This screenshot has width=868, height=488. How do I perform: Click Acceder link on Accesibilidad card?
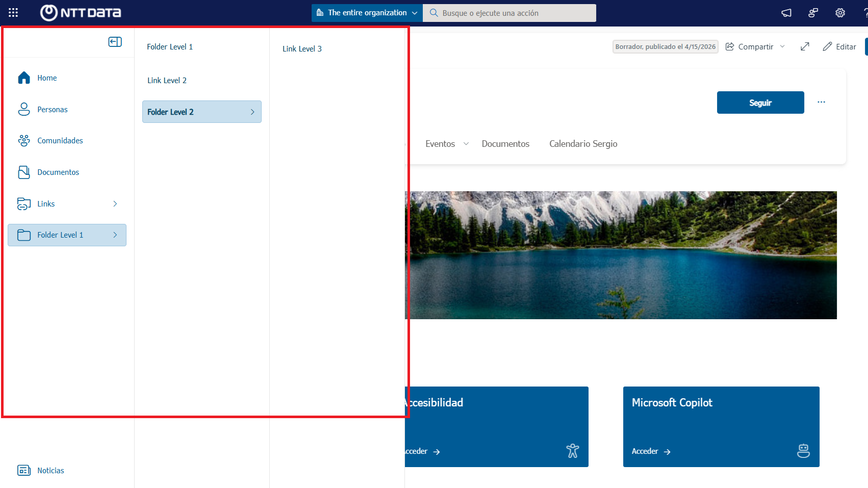[422, 452]
